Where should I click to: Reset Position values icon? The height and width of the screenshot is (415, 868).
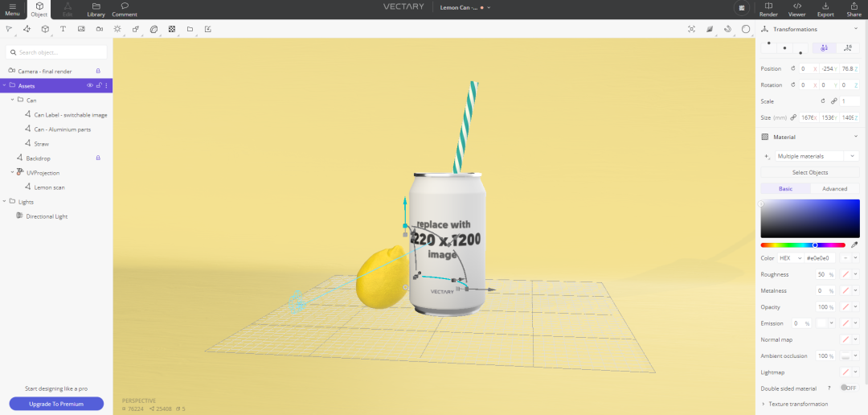(x=793, y=69)
